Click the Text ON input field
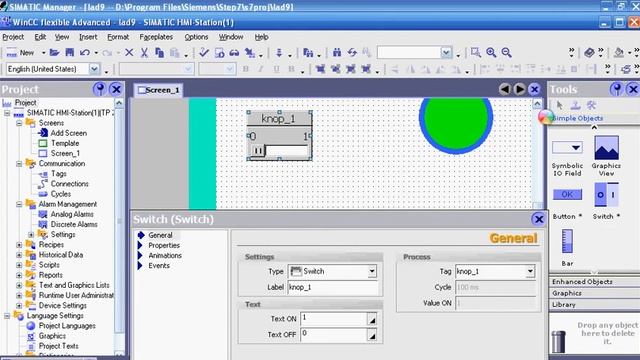640x360 pixels. (x=333, y=319)
